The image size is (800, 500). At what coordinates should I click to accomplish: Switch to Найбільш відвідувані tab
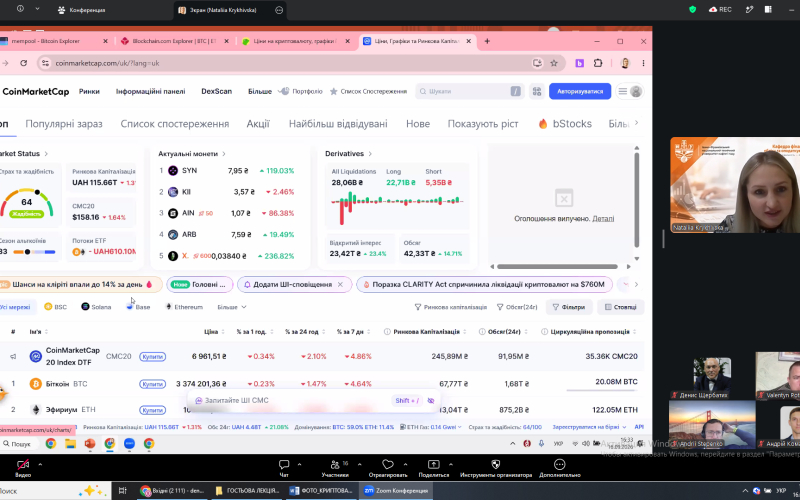point(338,123)
